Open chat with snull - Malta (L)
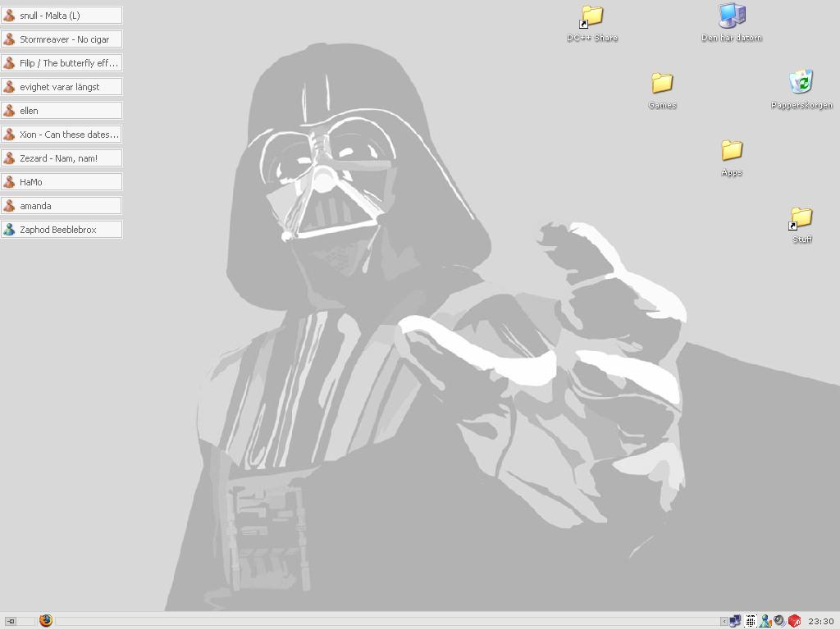Viewport: 840px width, 630px height. [62, 16]
